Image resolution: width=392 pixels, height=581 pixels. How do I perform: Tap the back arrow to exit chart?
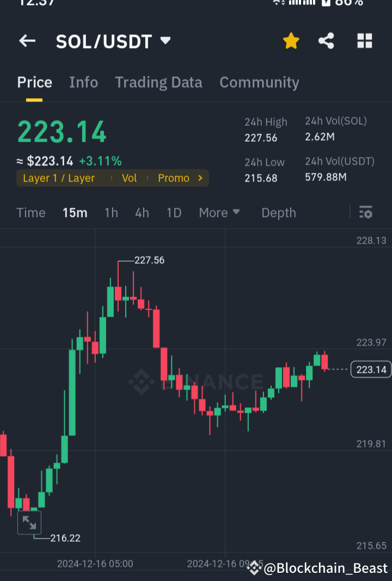click(x=27, y=41)
